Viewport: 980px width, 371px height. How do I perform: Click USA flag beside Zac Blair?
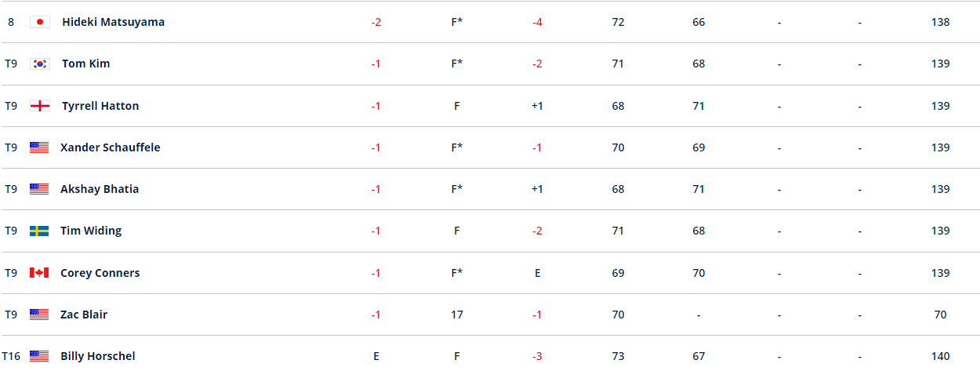tap(39, 315)
